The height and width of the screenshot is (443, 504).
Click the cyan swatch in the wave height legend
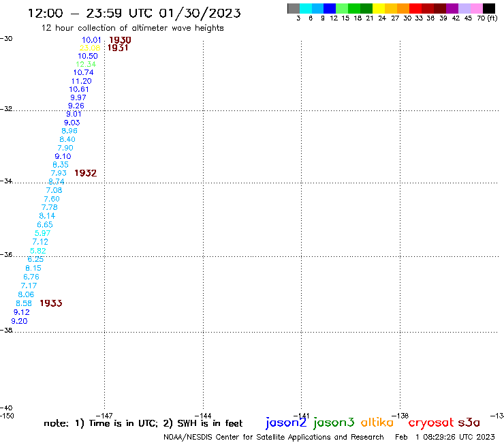306,8
